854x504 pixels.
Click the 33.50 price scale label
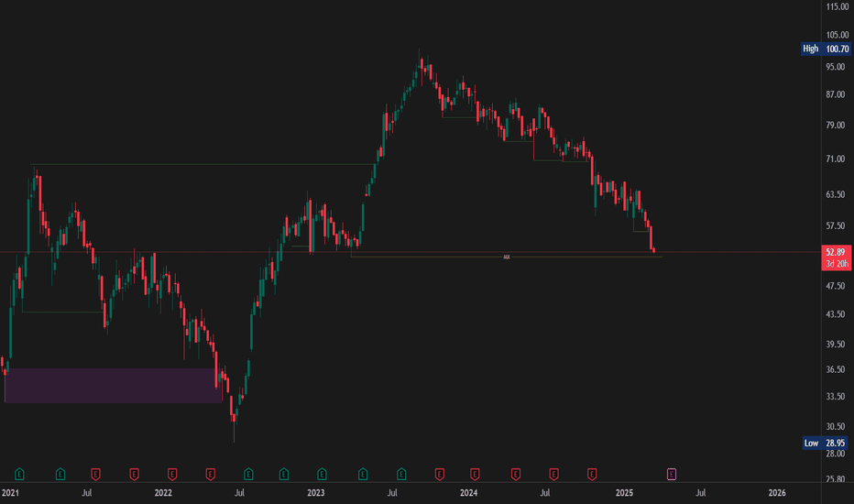(836, 397)
